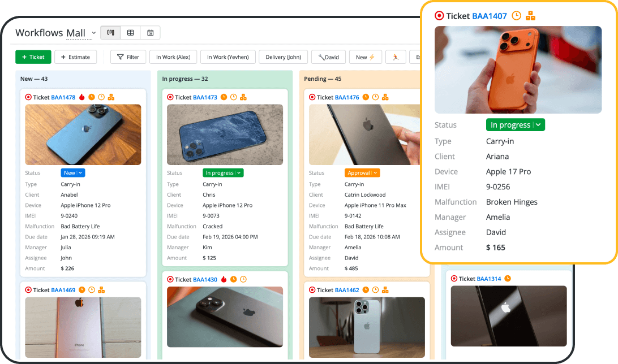Select the kanban board view icon
The image size is (618, 364).
pos(110,33)
